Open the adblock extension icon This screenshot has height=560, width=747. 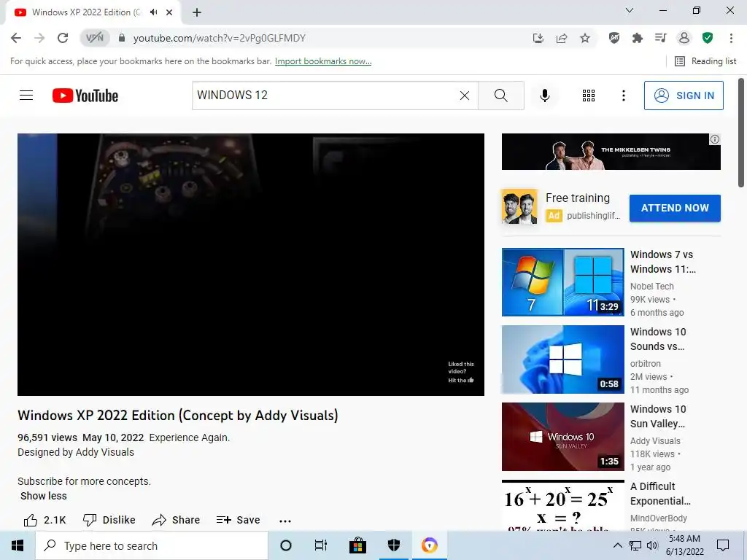coord(614,38)
